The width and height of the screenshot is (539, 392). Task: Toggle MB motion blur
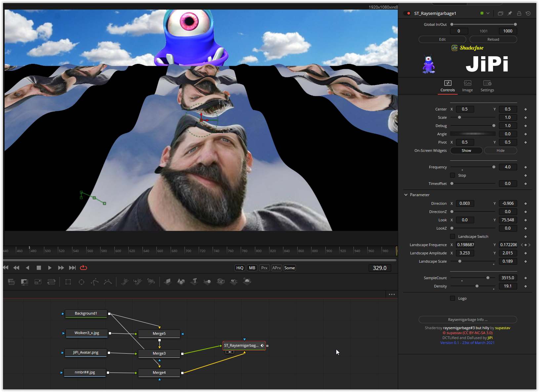pyautogui.click(x=252, y=268)
